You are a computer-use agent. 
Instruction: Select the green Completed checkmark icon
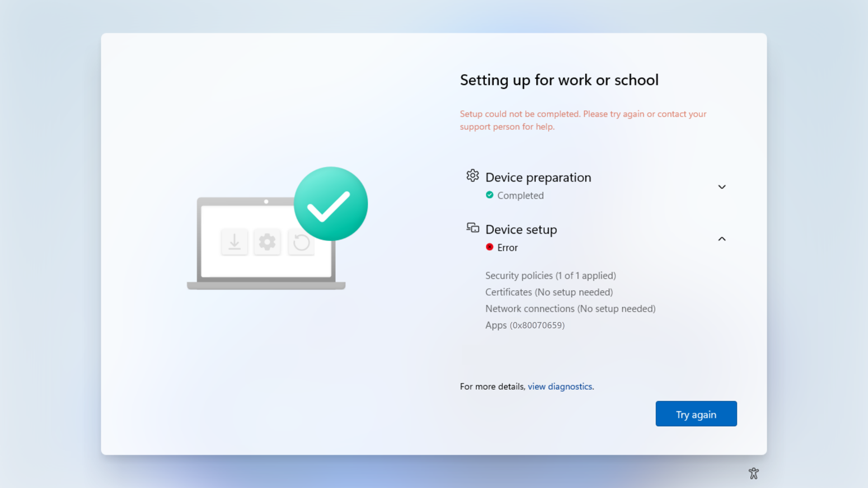(x=490, y=195)
